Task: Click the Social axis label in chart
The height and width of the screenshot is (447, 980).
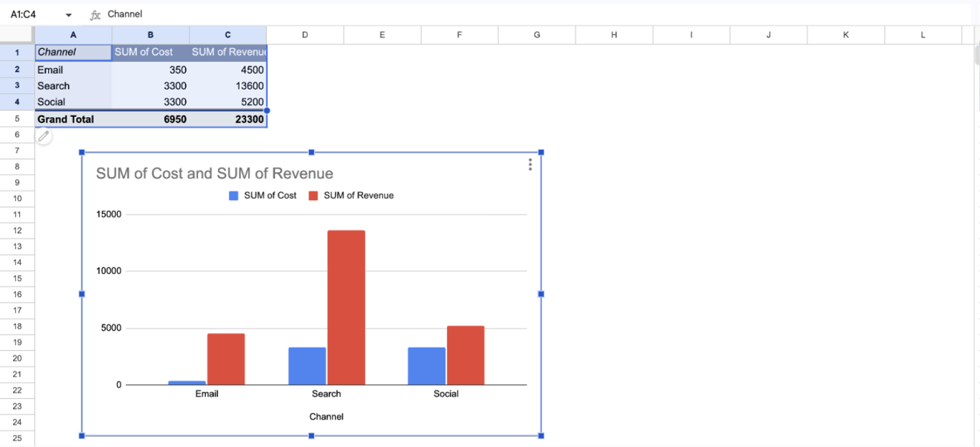Action: [446, 394]
